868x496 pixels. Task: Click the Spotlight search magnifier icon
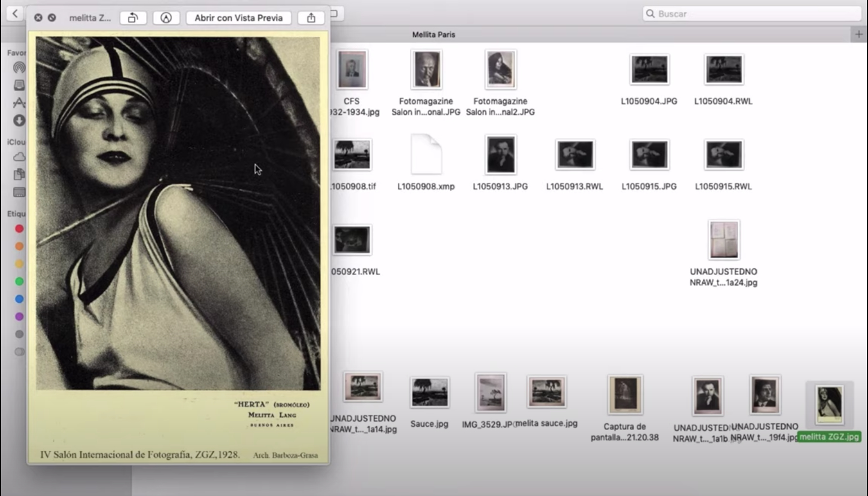pyautogui.click(x=650, y=13)
